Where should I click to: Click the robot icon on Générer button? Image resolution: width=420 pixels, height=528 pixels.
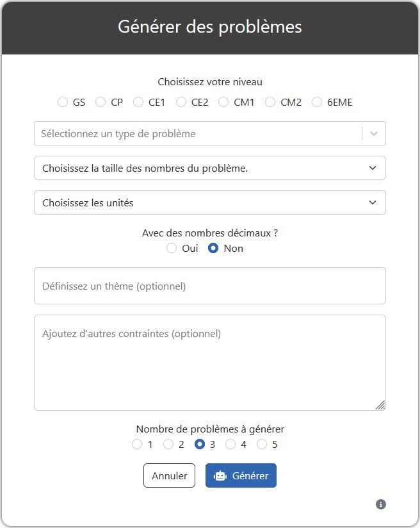pyautogui.click(x=220, y=476)
